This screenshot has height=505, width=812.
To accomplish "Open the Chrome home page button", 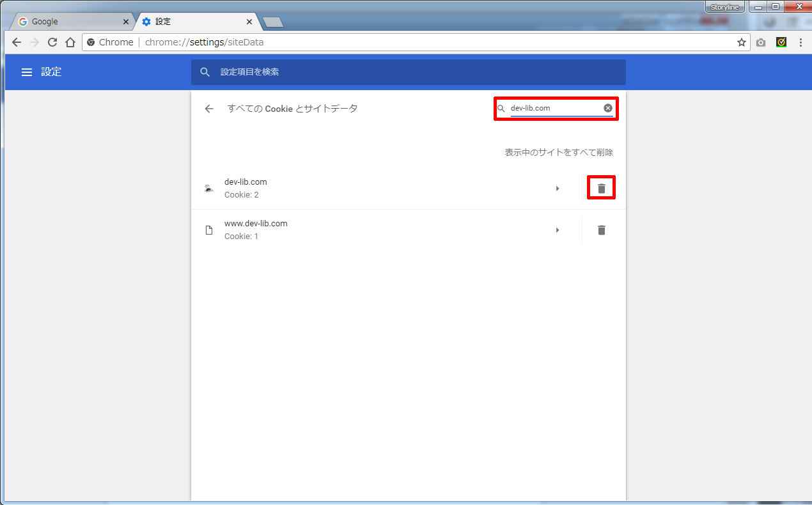I will pyautogui.click(x=70, y=42).
